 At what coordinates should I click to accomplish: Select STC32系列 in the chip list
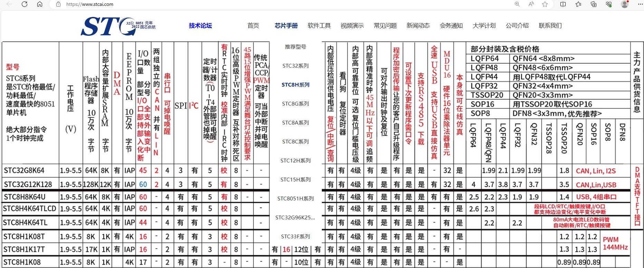[x=295, y=66]
